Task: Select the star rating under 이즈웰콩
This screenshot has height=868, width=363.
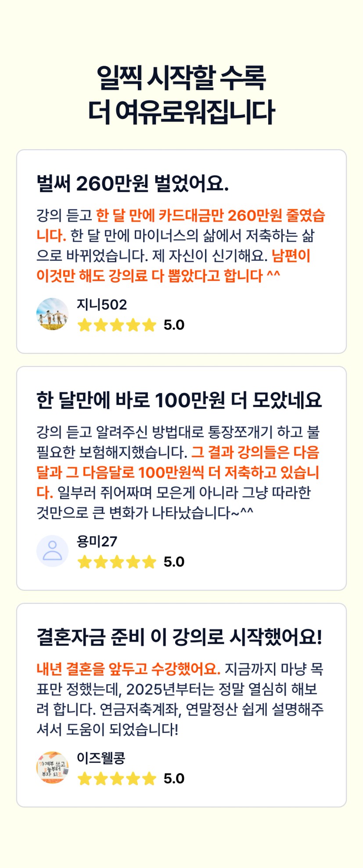Action: tap(117, 779)
